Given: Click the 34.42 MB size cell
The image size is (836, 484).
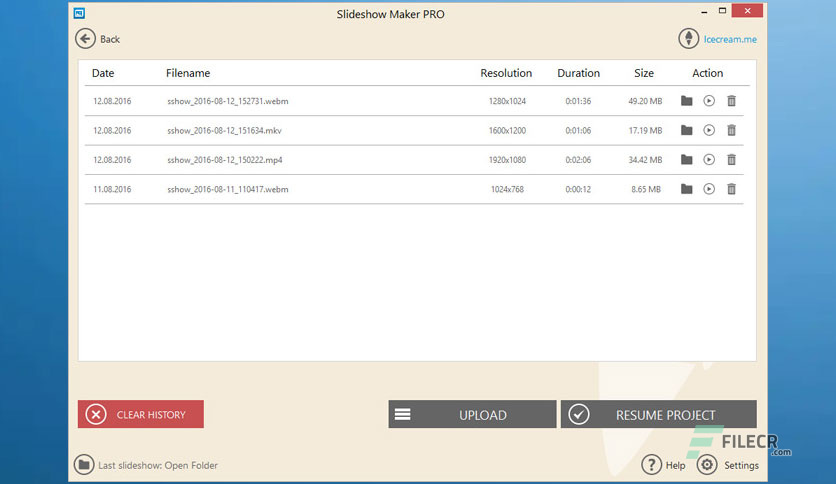Looking at the screenshot, I should click(645, 159).
